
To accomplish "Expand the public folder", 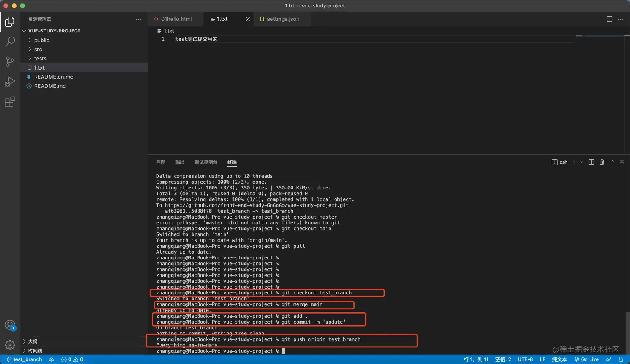I will point(84,40).
